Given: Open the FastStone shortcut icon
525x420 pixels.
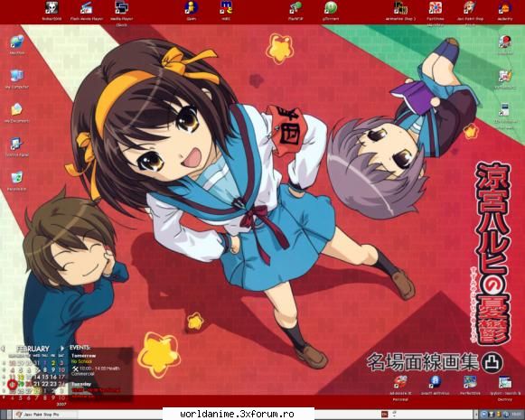Looking at the screenshot, I should (435, 8).
